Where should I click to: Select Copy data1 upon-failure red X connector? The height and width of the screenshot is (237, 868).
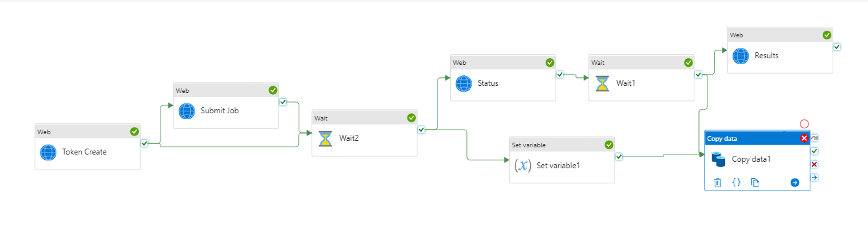[x=814, y=164]
